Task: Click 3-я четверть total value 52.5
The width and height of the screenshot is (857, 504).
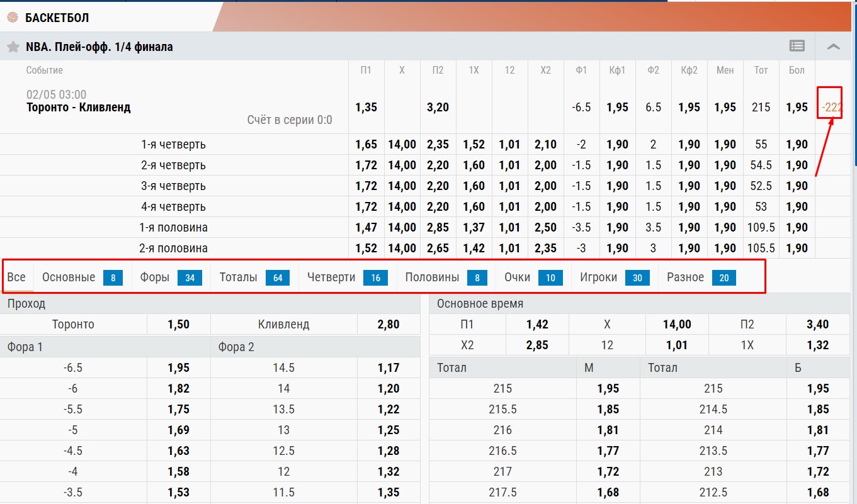Action: pyautogui.click(x=761, y=186)
